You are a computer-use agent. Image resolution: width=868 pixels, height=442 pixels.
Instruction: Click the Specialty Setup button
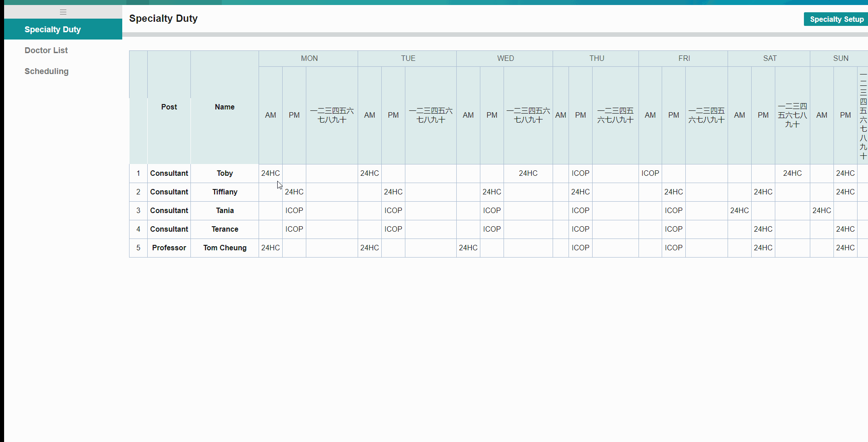click(x=836, y=19)
